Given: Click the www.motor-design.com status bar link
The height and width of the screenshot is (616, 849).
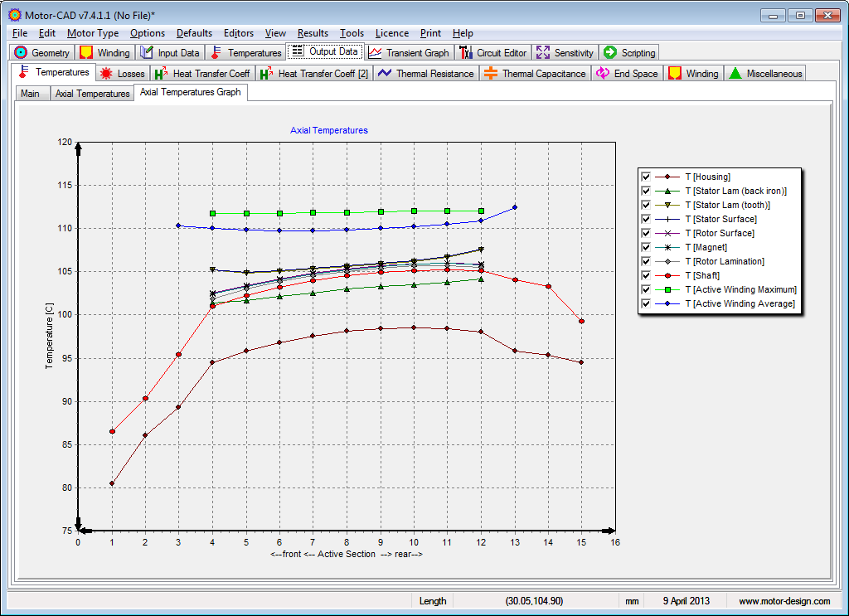Looking at the screenshot, I should (784, 601).
